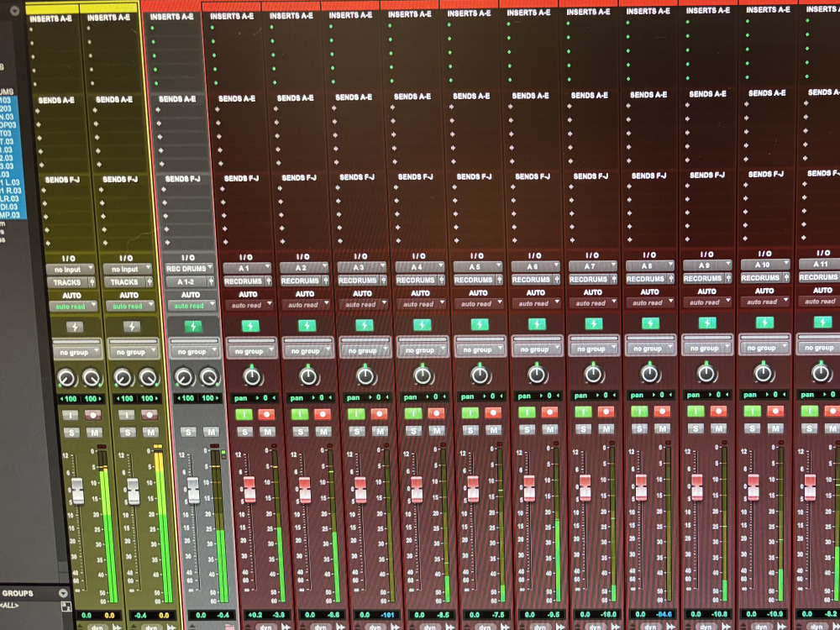The height and width of the screenshot is (630, 840).
Task: Open RECDRUMS output selector on A3 track
Action: (x=357, y=281)
